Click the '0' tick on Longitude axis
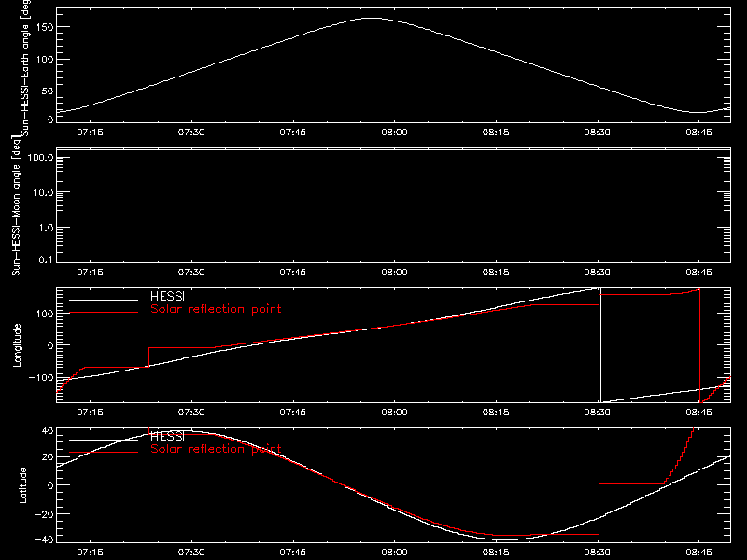Image resolution: width=747 pixels, height=560 pixels. (x=50, y=345)
